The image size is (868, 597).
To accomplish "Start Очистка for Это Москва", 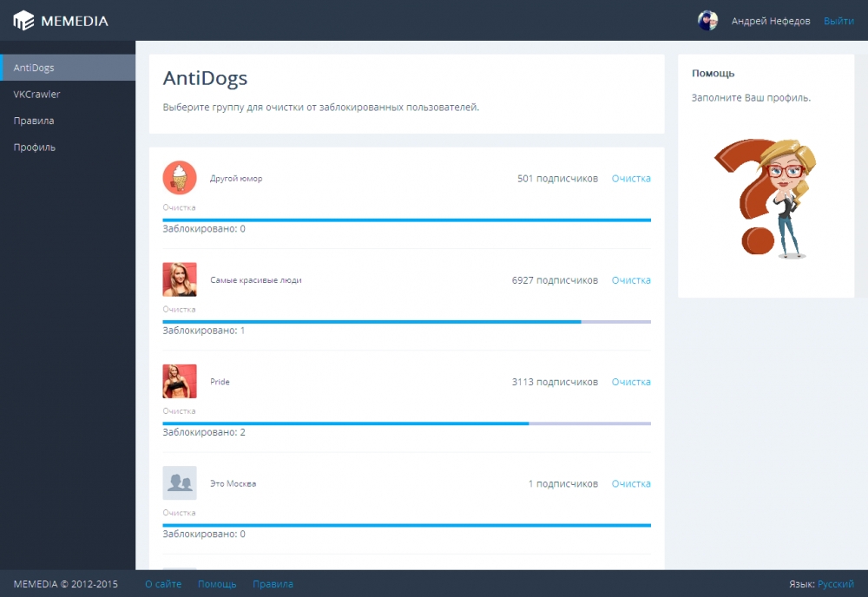I will click(x=631, y=483).
